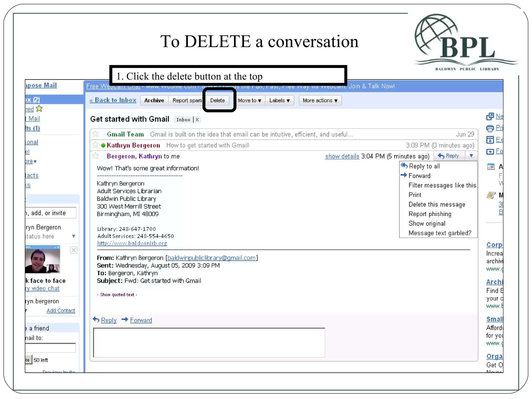Click bottom Forward link
This screenshot has height=399, width=532.
click(x=141, y=320)
